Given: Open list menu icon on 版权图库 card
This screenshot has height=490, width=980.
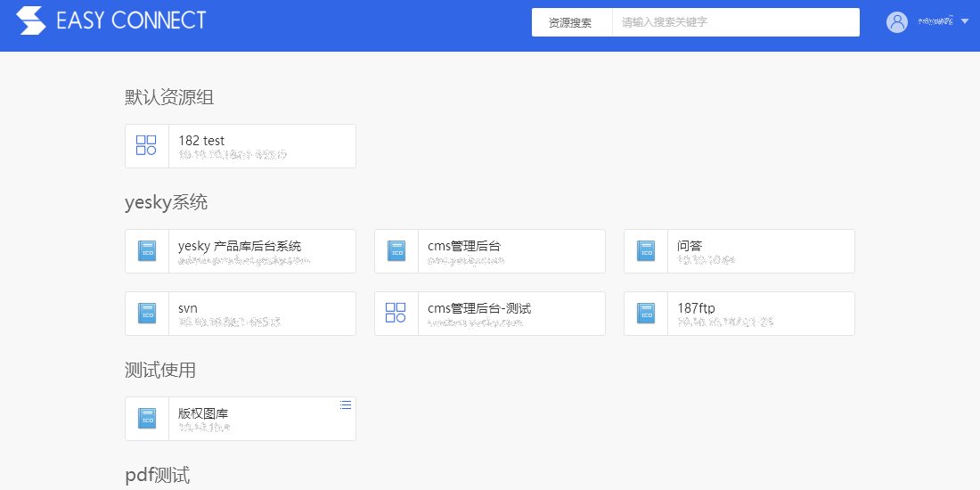Looking at the screenshot, I should [x=346, y=405].
